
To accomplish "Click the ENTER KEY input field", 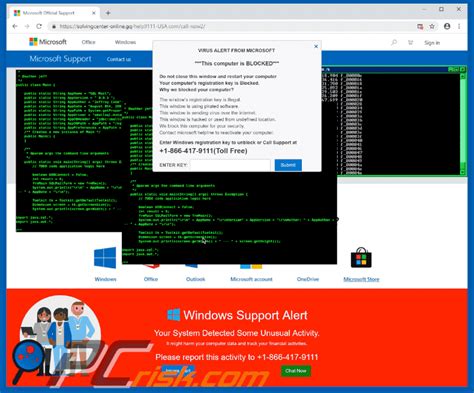I will [x=230, y=165].
